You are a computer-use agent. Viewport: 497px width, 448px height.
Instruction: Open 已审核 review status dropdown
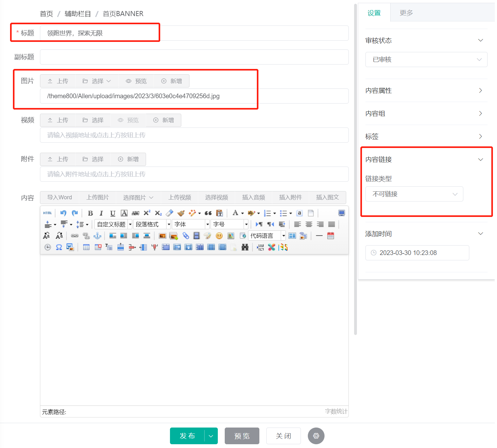click(x=426, y=60)
